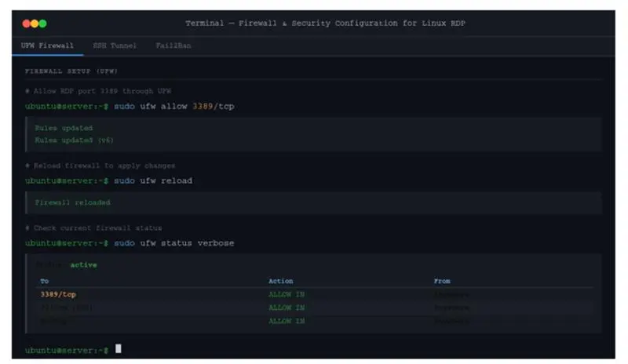628x364 pixels.
Task: Click the red close window button
Action: point(26,24)
